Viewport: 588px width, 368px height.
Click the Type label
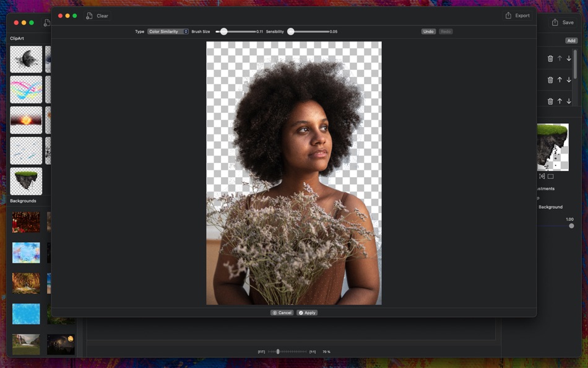click(139, 32)
